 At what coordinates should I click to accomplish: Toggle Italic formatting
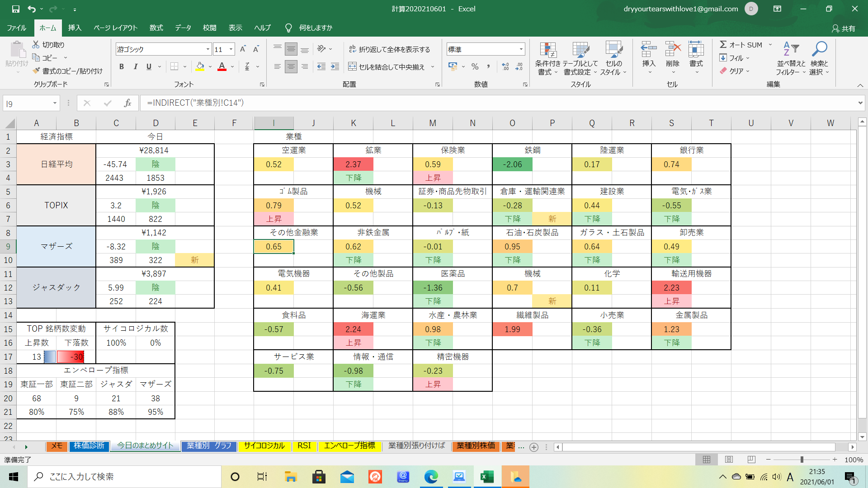135,67
